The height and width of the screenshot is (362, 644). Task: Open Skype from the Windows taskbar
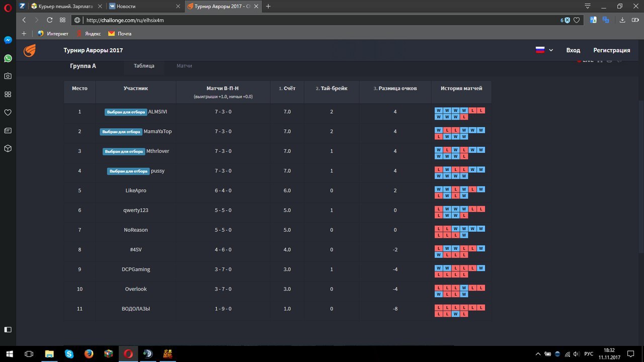point(69,353)
